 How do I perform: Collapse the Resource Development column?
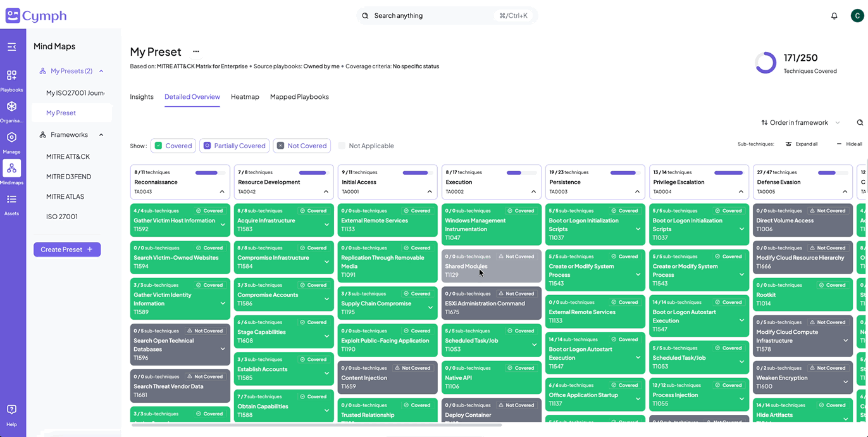point(326,191)
